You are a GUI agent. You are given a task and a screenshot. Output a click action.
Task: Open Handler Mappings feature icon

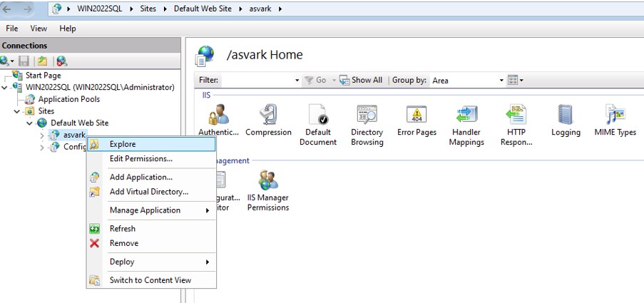[467, 115]
